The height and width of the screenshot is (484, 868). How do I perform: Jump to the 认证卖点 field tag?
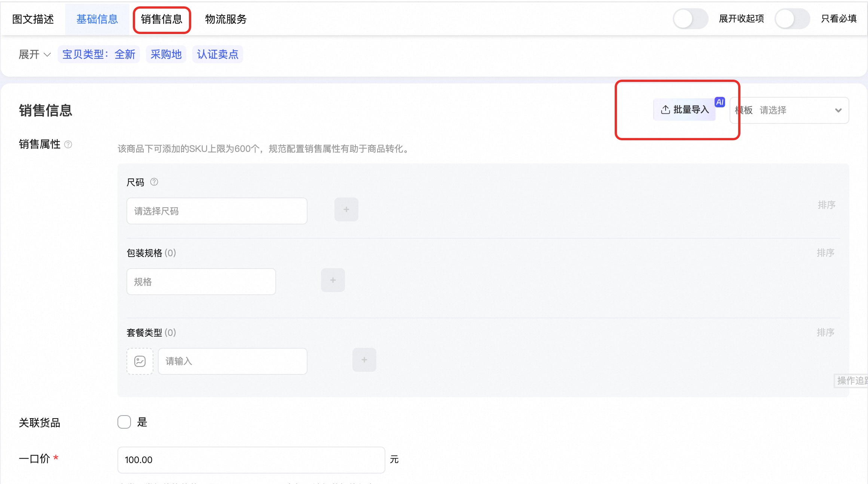(218, 55)
